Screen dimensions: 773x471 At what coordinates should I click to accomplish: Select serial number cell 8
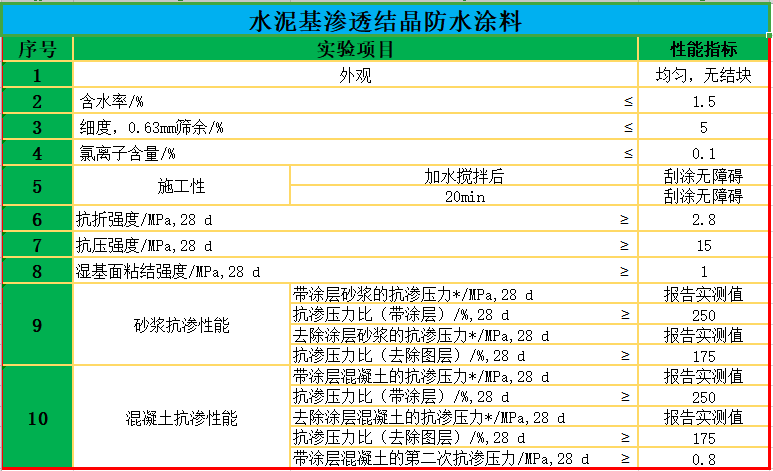point(37,271)
